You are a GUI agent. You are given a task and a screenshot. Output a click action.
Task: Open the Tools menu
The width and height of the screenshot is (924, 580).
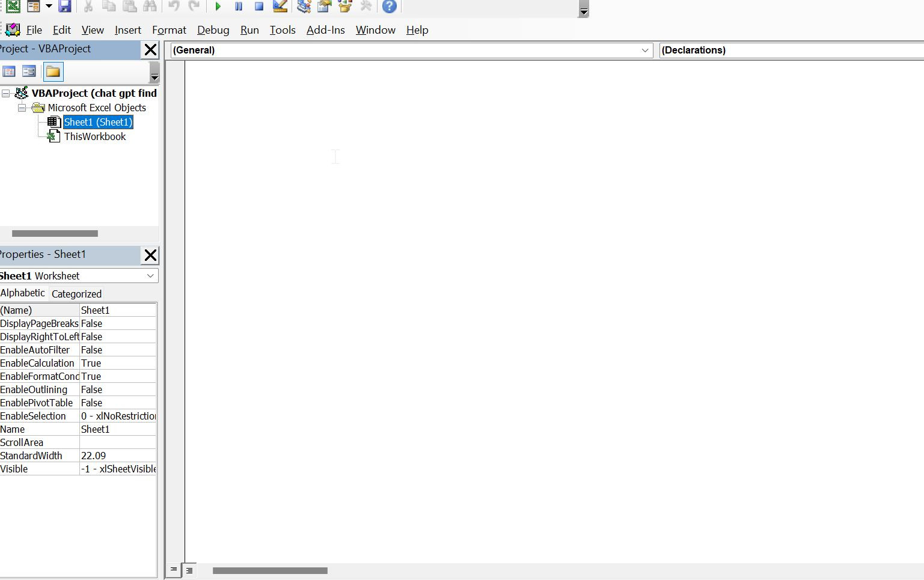[283, 30]
